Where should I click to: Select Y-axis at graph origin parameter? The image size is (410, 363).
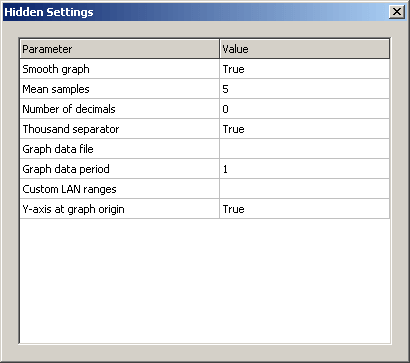tap(119, 209)
